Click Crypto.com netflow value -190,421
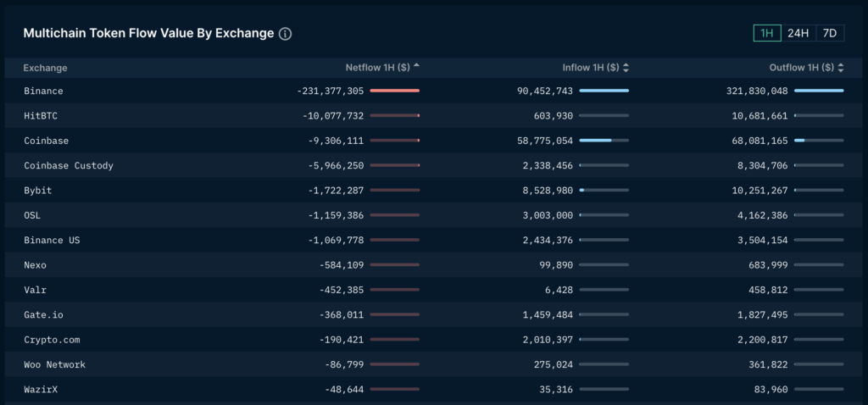The width and height of the screenshot is (868, 405). (342, 340)
